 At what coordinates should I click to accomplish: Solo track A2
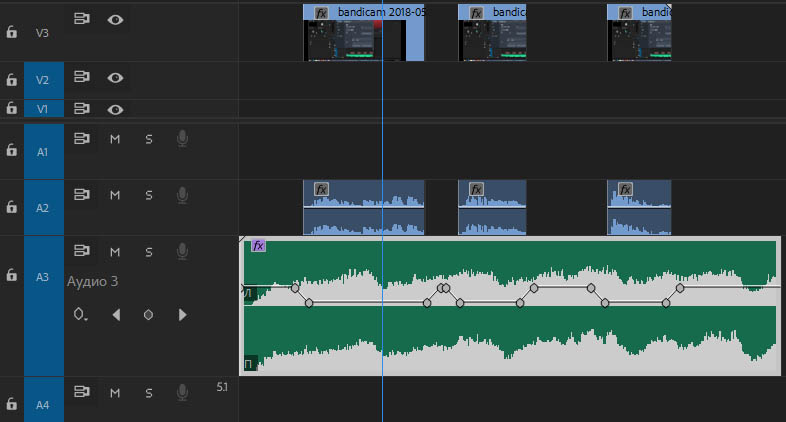[149, 195]
